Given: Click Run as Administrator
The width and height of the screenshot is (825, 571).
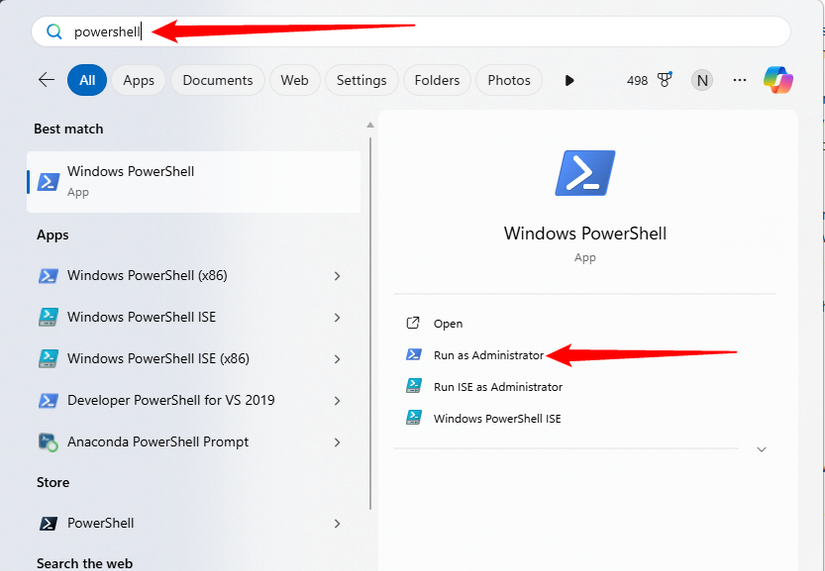Looking at the screenshot, I should click(x=488, y=355).
